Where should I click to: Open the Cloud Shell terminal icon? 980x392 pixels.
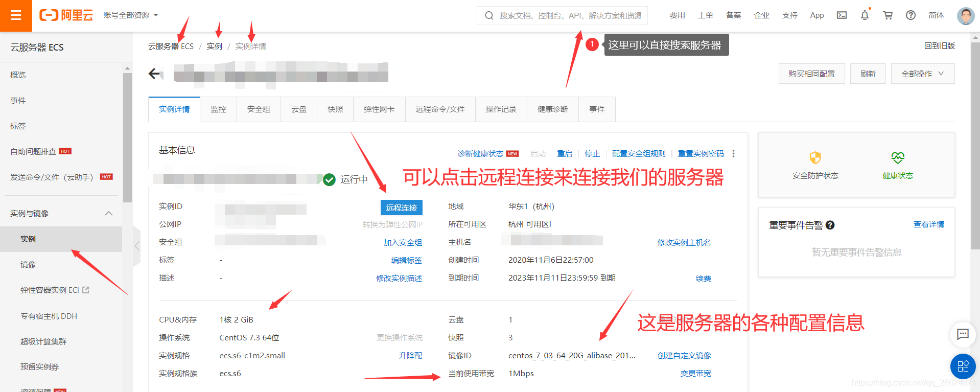click(x=842, y=15)
